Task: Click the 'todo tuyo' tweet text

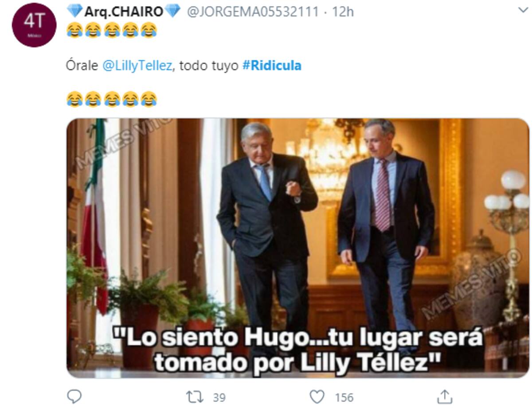Action: click(x=208, y=66)
